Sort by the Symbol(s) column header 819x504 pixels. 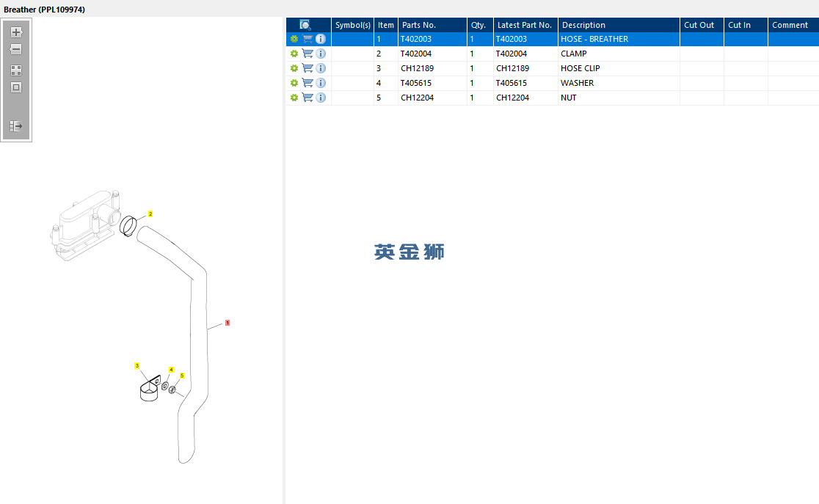[352, 24]
